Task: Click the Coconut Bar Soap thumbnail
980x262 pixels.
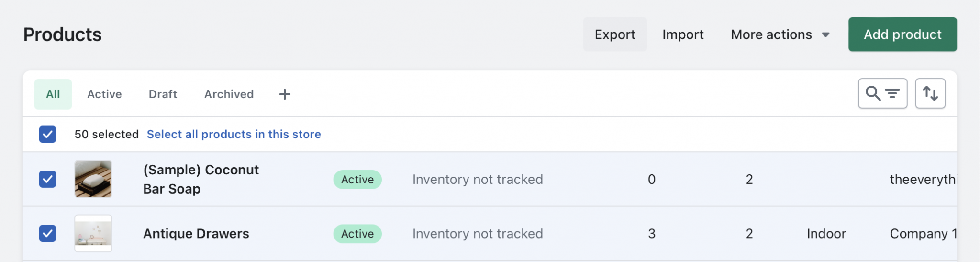Action: 93,179
